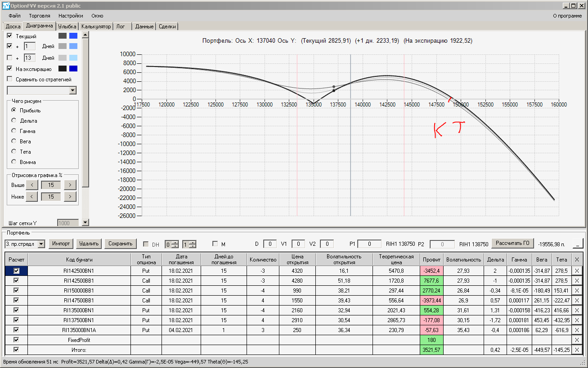588x368 pixels.
Task: Decrease the Ниже chart range with left arrow
Action: point(31,196)
